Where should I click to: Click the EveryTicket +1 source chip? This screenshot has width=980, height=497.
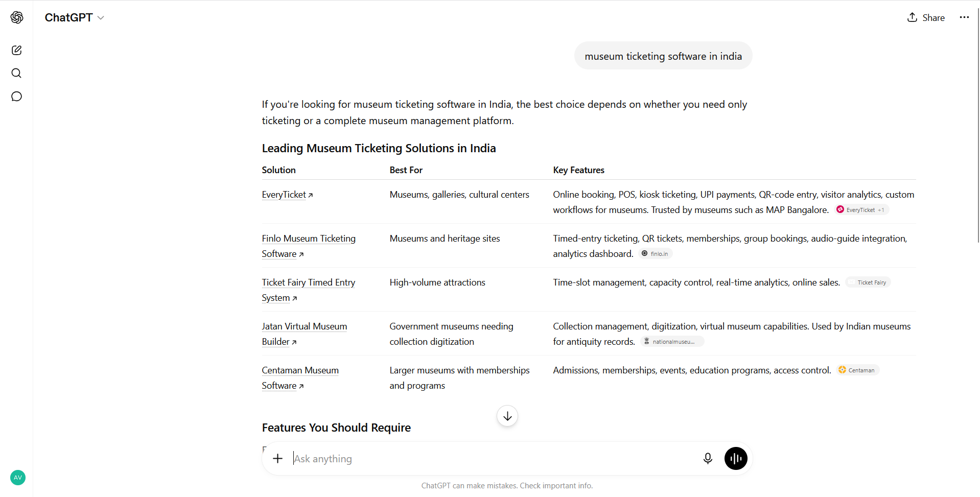click(x=862, y=210)
